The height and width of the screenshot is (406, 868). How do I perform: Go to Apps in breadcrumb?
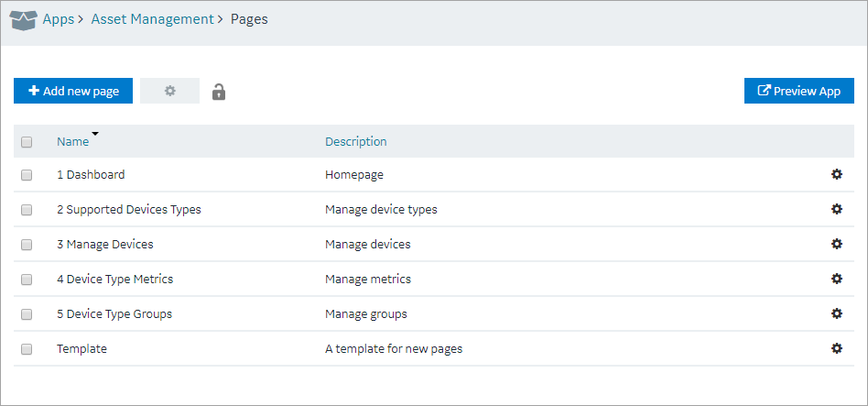58,19
